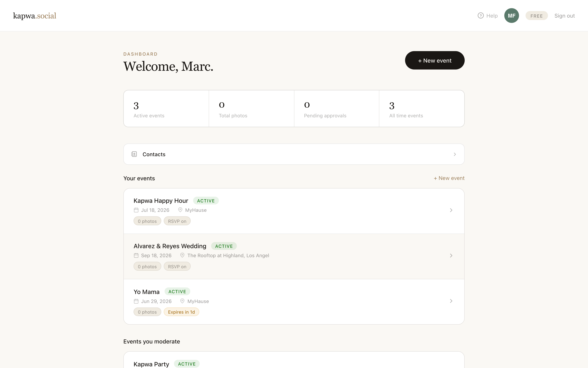The image size is (588, 368).
Task: Open the Kapwa Party moderated event
Action: point(151,364)
